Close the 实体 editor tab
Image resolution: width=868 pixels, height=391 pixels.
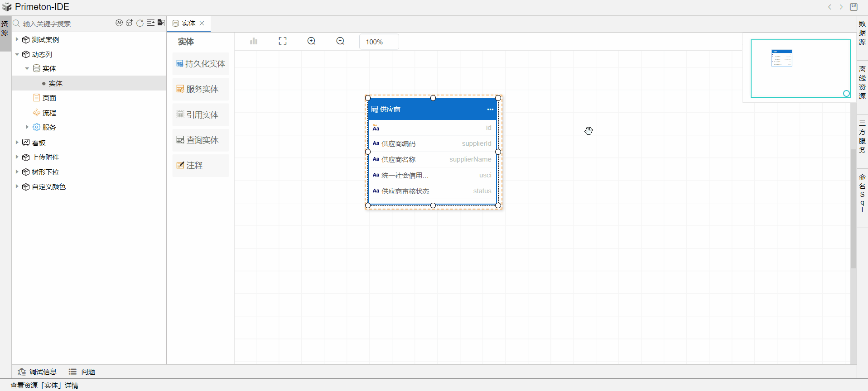coord(202,24)
